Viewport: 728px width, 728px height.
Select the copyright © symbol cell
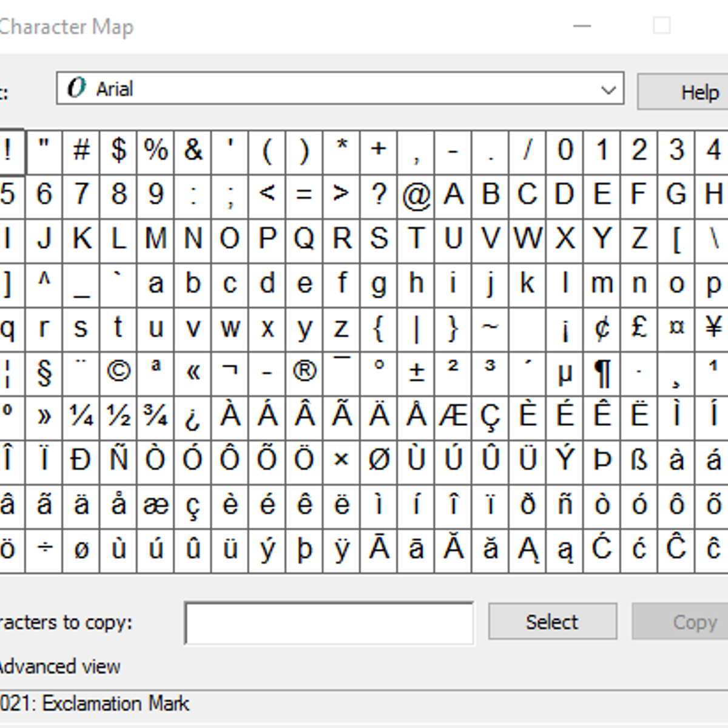pos(118,372)
